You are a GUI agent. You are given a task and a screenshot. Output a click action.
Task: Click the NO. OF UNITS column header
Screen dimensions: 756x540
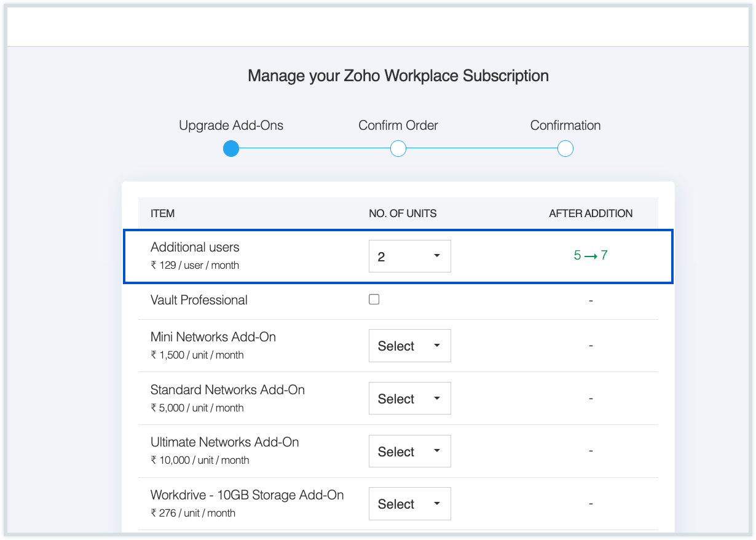click(403, 213)
